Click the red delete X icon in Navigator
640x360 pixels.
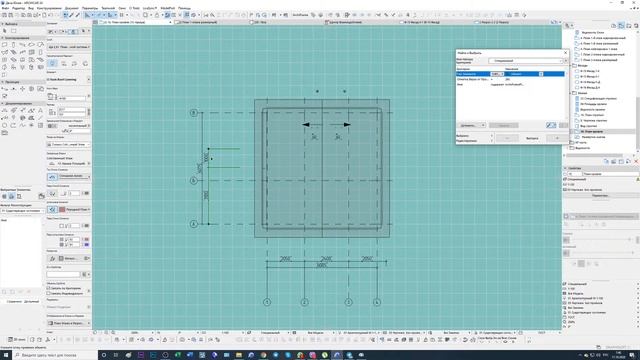tap(636, 162)
